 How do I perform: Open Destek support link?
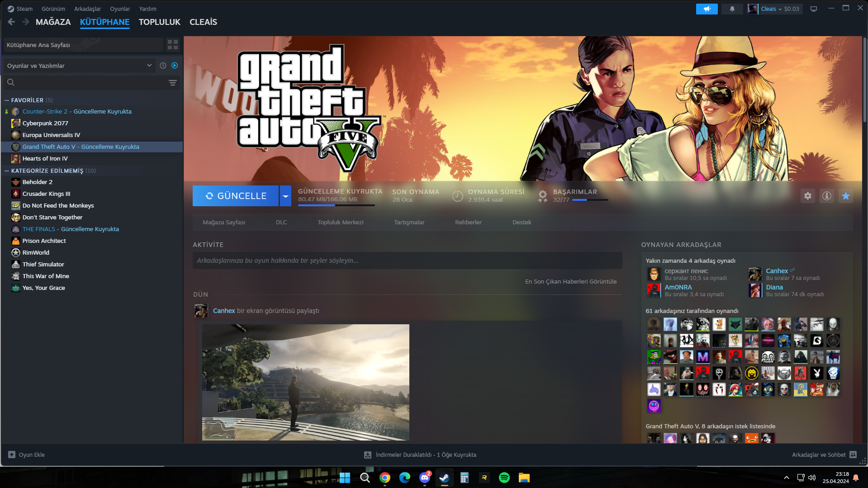click(522, 222)
